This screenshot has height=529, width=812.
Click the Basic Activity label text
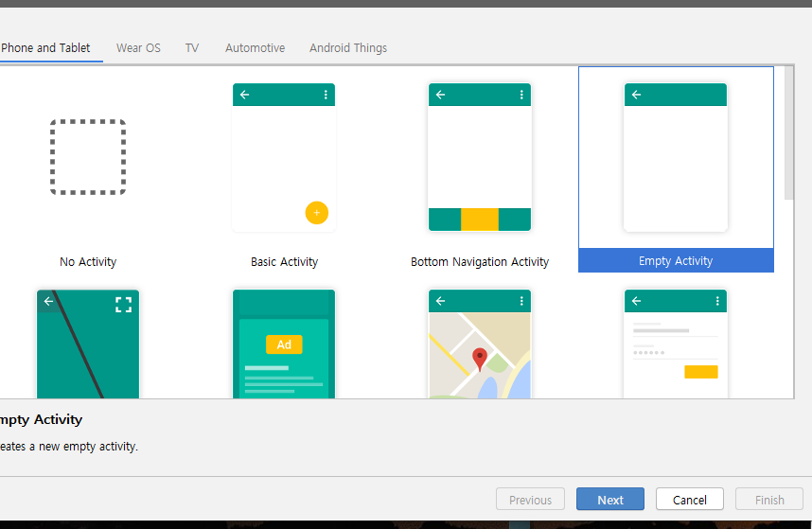(284, 262)
